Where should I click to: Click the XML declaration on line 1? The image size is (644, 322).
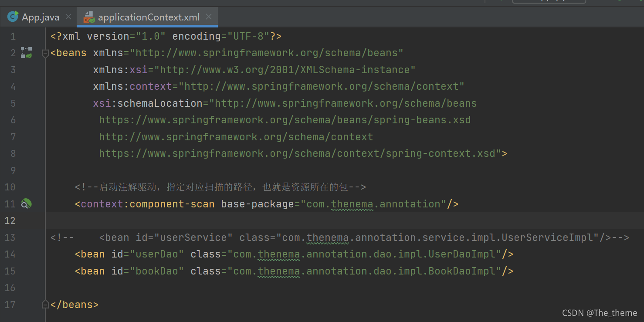(x=166, y=36)
